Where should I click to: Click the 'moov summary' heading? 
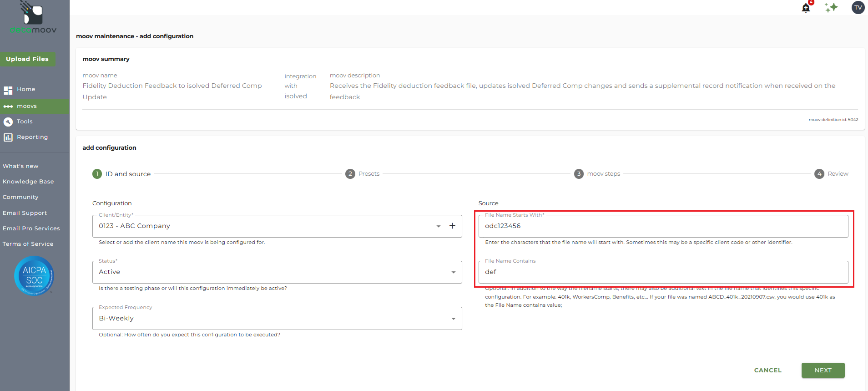point(106,59)
